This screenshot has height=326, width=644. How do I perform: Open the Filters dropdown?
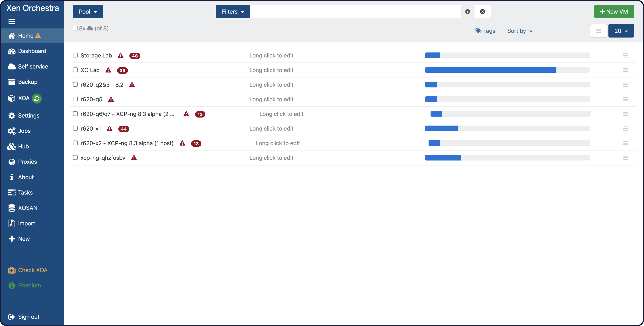233,11
